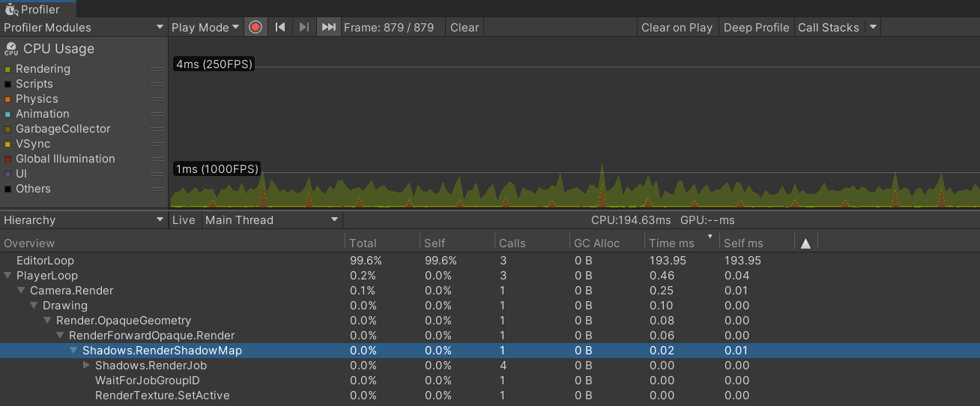Enable Deep Profile mode
980x406 pixels.
click(756, 27)
